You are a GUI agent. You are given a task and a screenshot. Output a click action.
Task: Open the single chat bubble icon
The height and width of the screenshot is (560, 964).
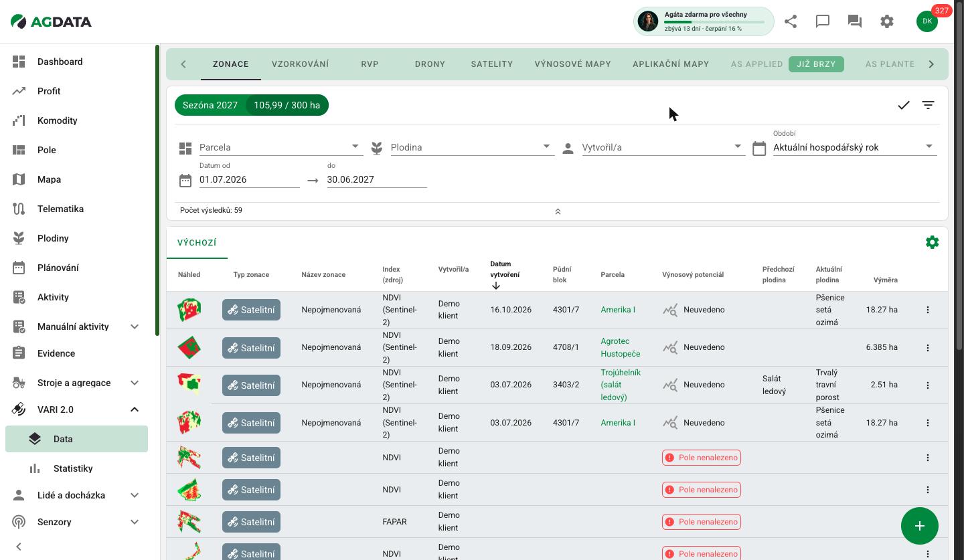click(x=823, y=21)
